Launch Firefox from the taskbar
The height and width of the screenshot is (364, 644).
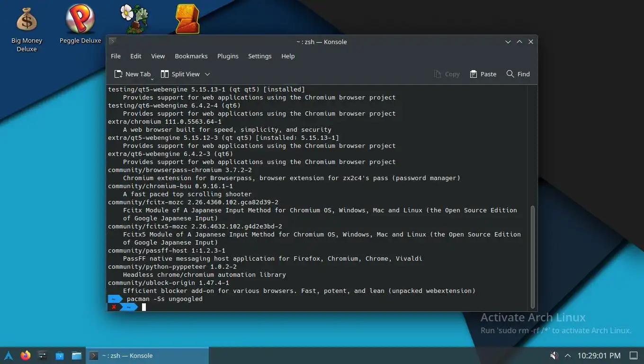point(26,355)
